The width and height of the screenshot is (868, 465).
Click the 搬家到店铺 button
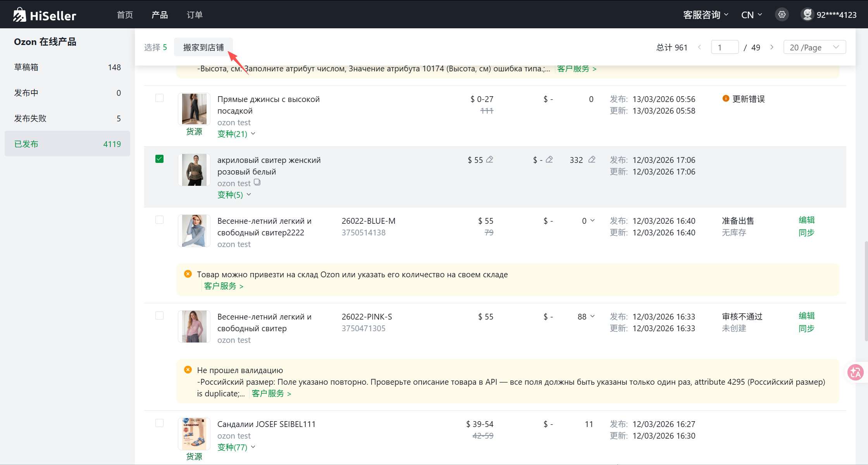tap(203, 47)
